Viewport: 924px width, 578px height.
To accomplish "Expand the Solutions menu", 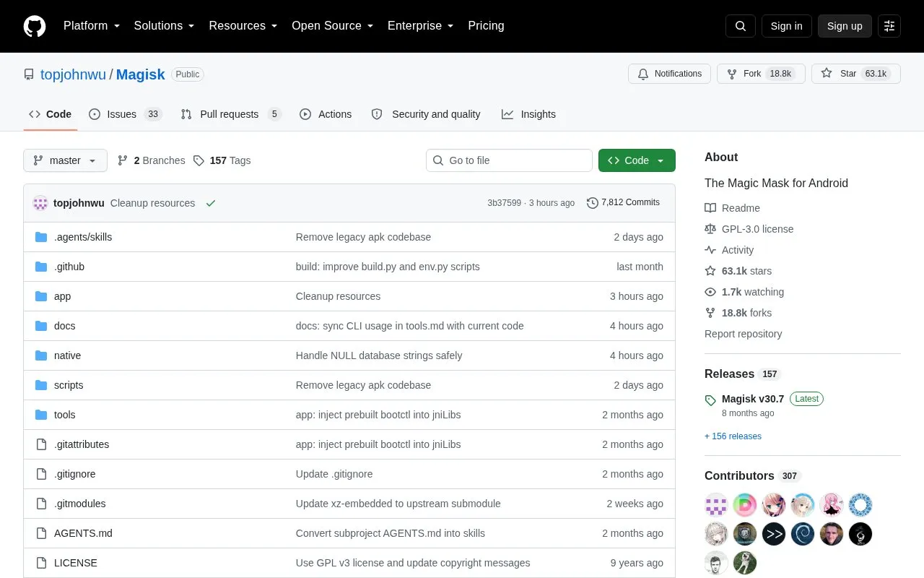I will tap(165, 26).
